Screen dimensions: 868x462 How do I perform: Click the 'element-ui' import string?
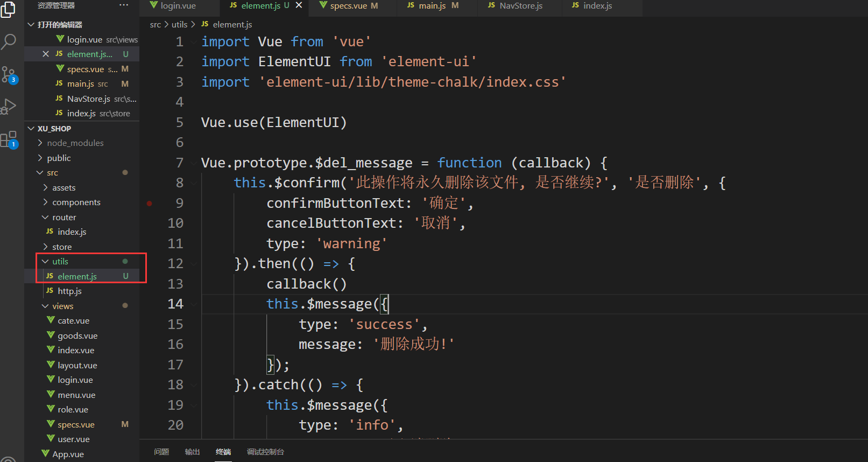click(x=429, y=62)
